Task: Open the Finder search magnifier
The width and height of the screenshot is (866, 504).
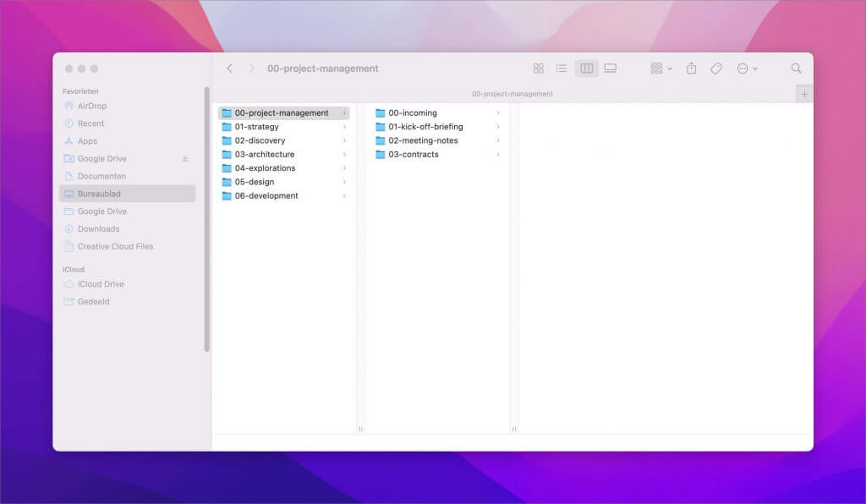Action: (x=796, y=68)
